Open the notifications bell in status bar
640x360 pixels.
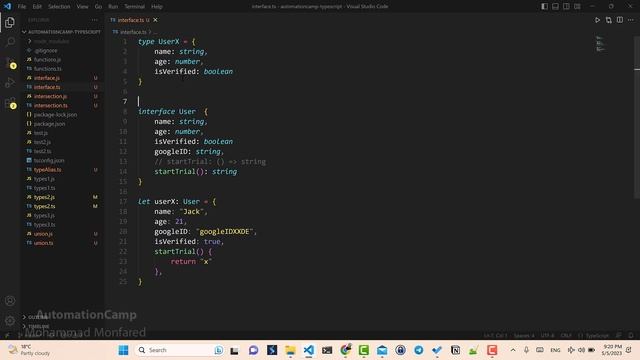631,336
